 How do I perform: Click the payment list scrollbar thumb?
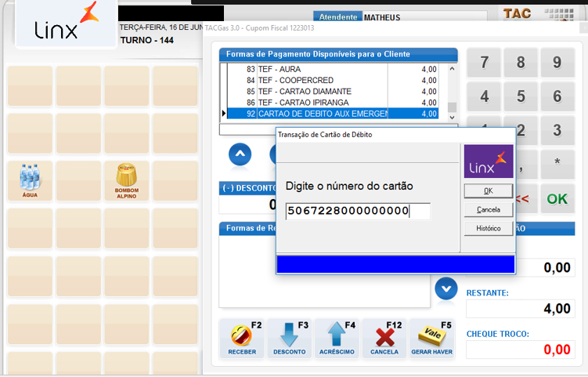452,107
